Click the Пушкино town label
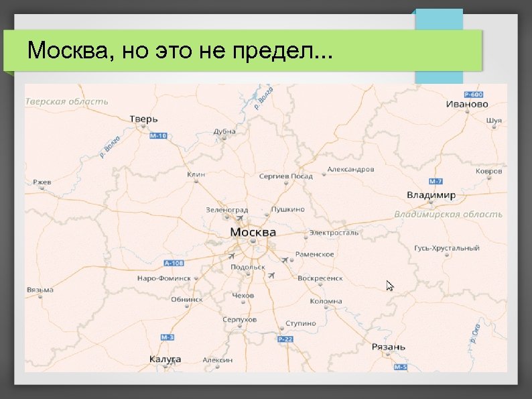Viewport: 532px width, 399px height. coord(287,209)
